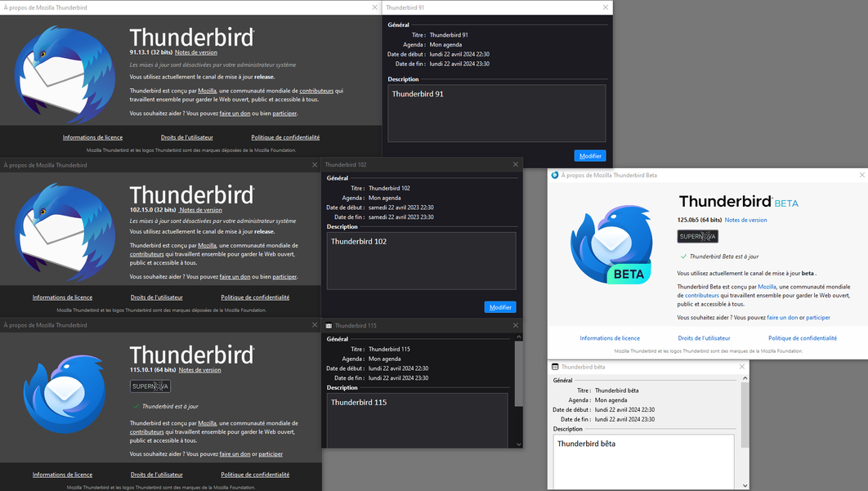
Task: Click scrollbar down arrow in Thunderbird 115 event window
Action: point(518,444)
